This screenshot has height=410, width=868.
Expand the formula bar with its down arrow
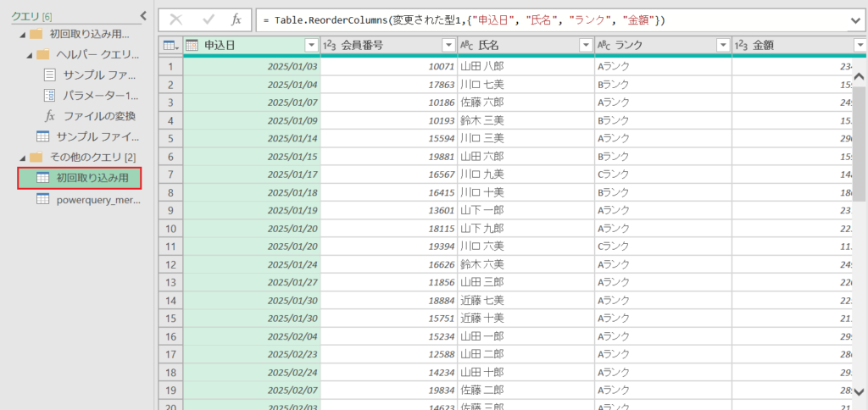[855, 21]
